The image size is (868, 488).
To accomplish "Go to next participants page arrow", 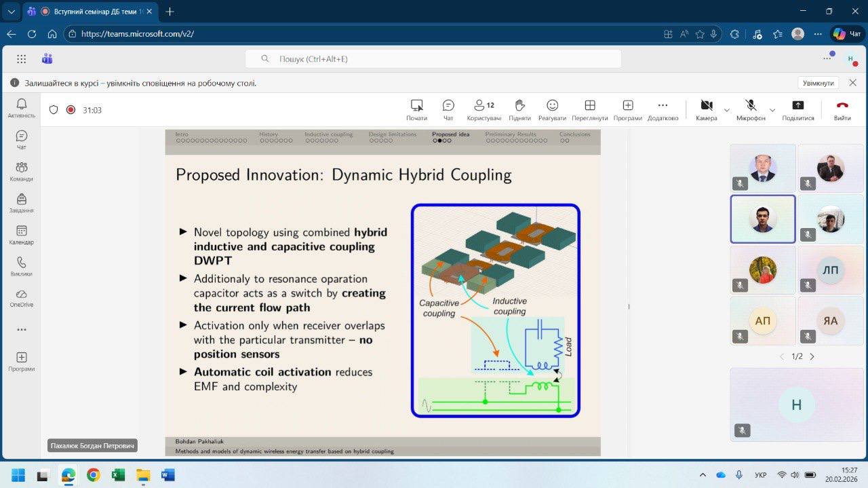I will click(x=812, y=356).
